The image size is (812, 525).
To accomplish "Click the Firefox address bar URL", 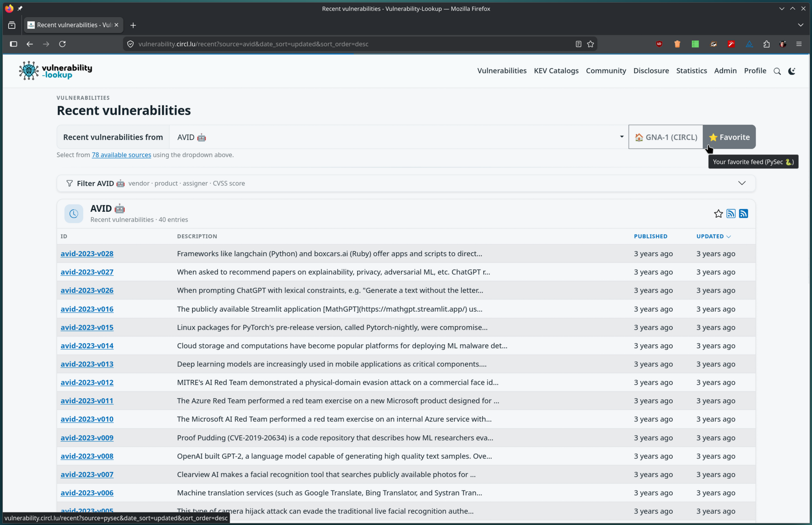I will click(x=253, y=44).
